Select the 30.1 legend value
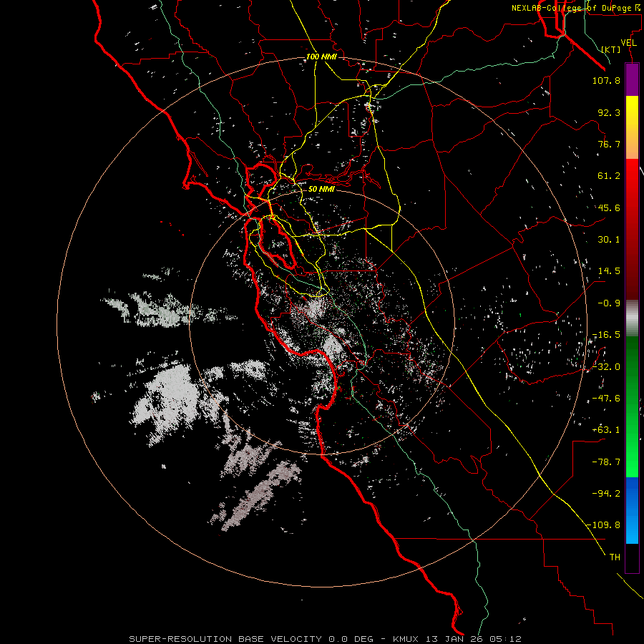 (609, 240)
